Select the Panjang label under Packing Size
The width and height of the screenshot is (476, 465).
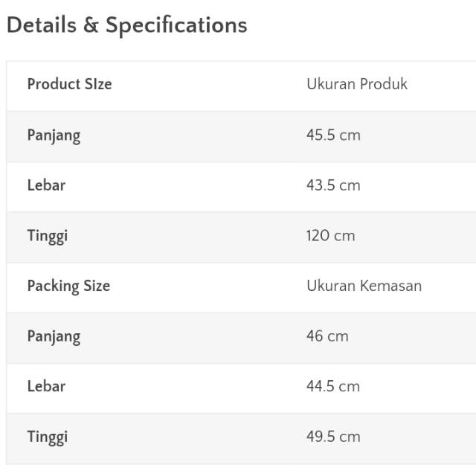(x=54, y=337)
